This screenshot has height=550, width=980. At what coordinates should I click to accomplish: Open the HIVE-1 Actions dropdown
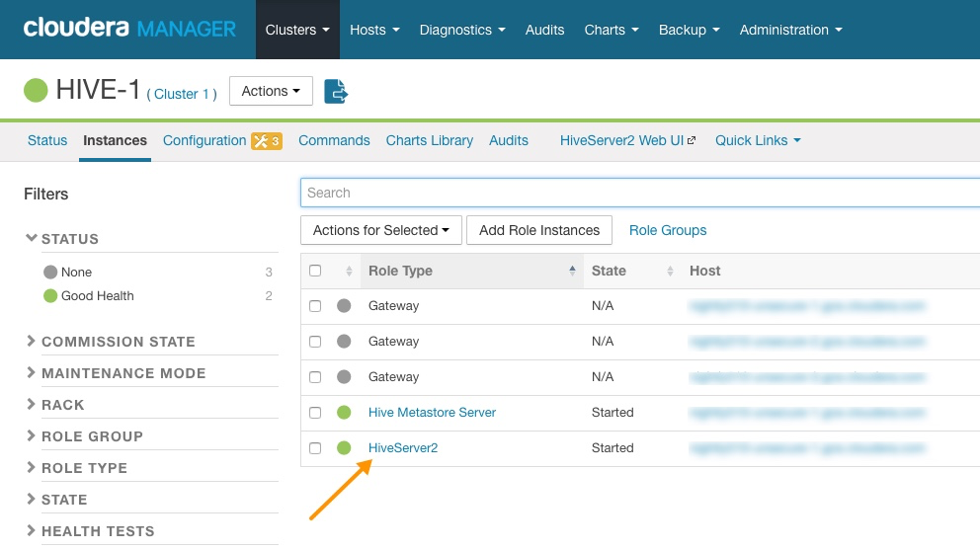(271, 91)
